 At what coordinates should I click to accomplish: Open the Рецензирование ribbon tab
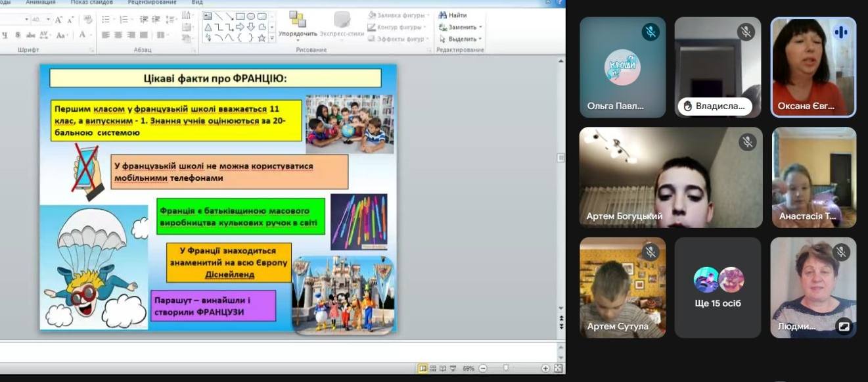pos(154,3)
